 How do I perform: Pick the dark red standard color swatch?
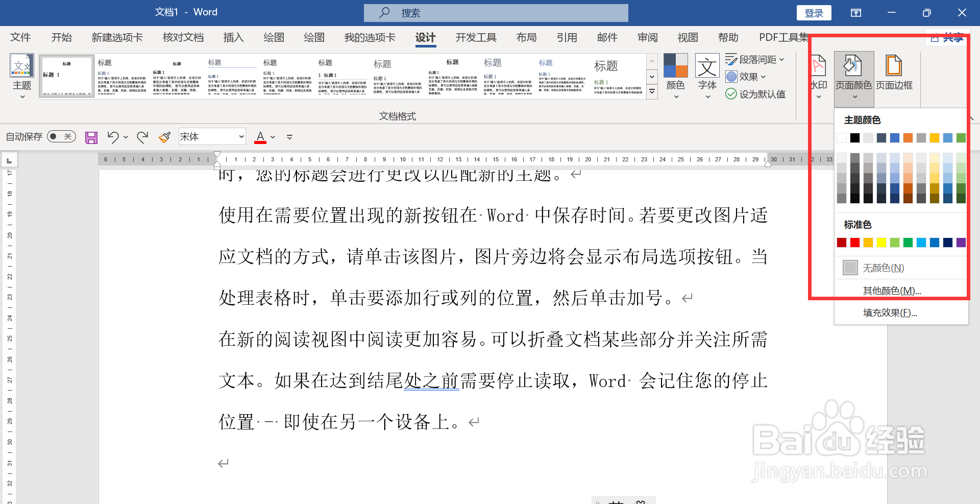point(842,243)
